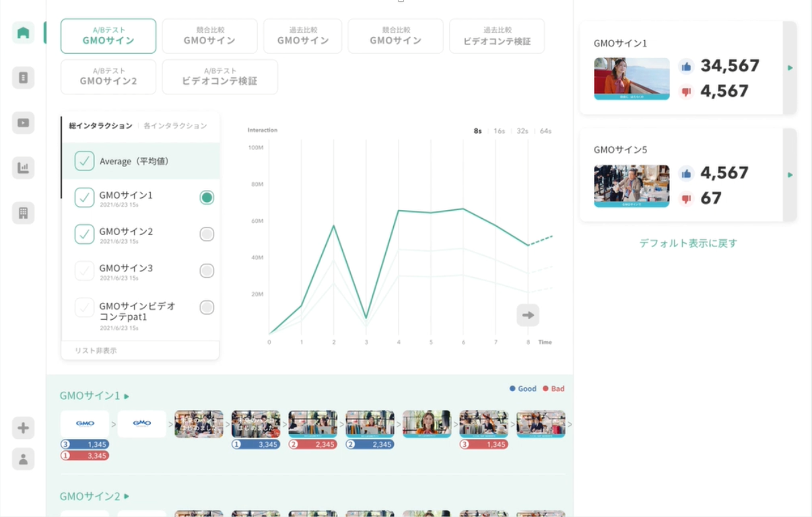Select the first 競合比較 GMOサイン tab

[209, 36]
